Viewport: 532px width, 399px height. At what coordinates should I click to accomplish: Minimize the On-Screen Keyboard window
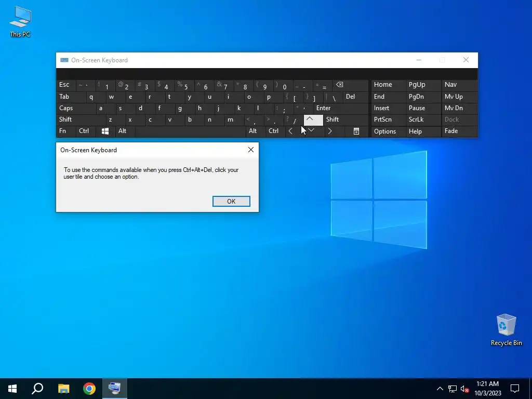pos(419,60)
